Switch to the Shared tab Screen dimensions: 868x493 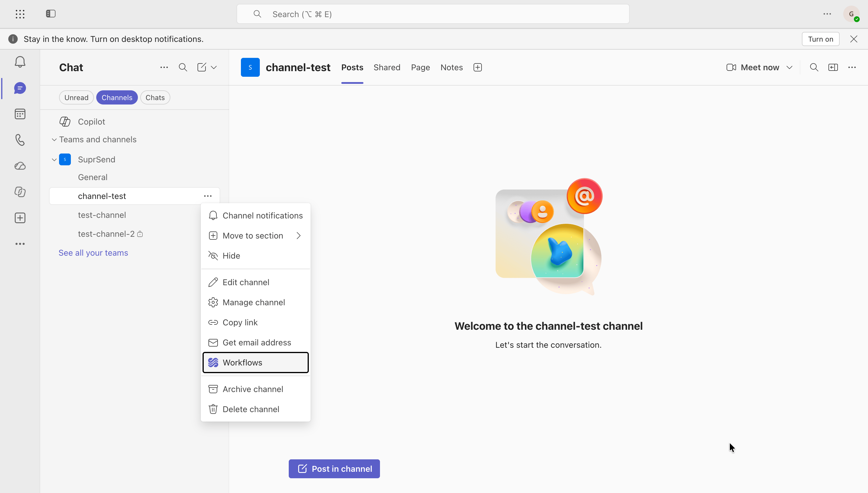(387, 67)
